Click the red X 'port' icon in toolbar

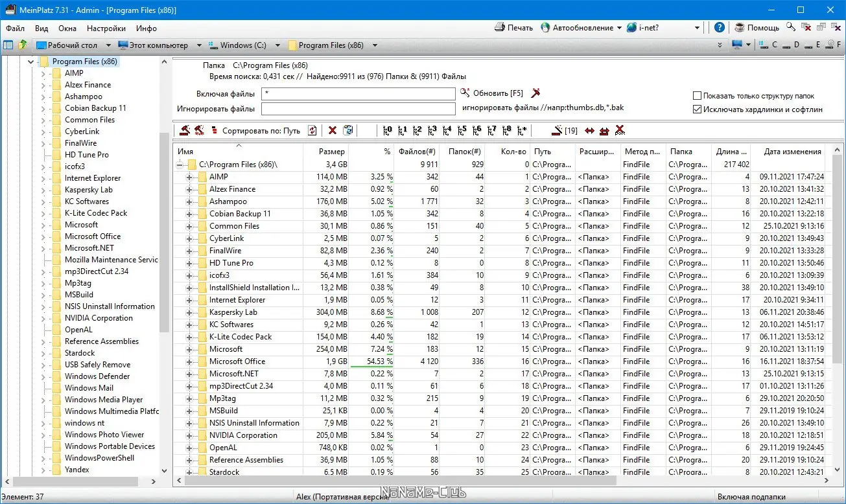(x=619, y=130)
